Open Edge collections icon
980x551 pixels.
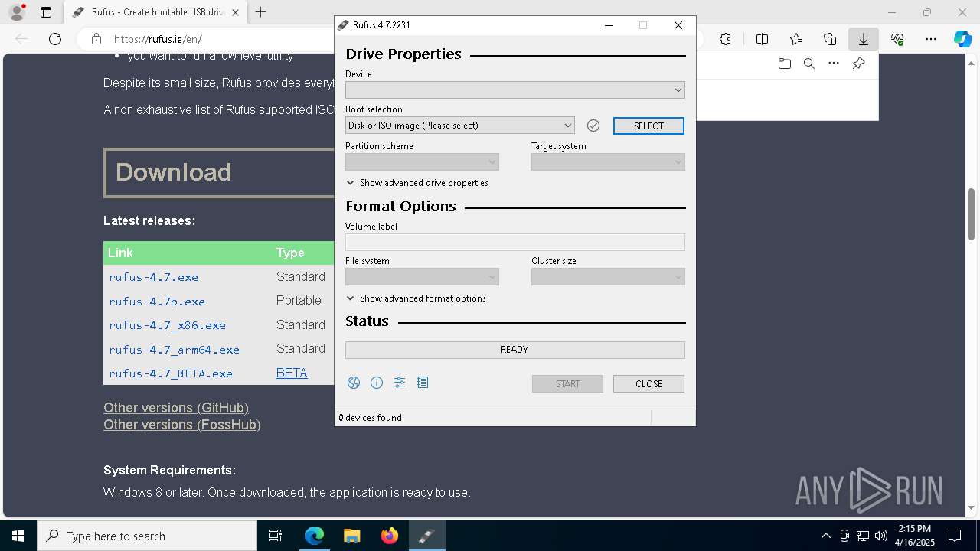click(x=830, y=39)
